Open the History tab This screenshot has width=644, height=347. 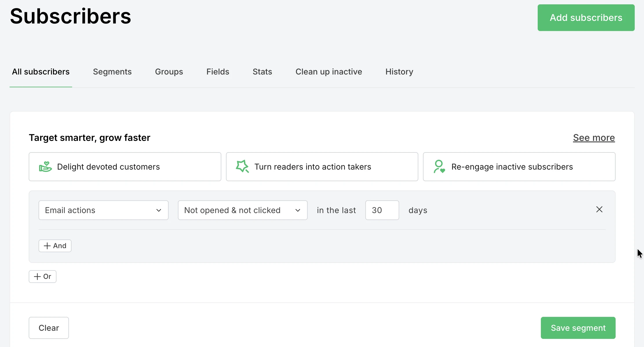click(x=399, y=72)
